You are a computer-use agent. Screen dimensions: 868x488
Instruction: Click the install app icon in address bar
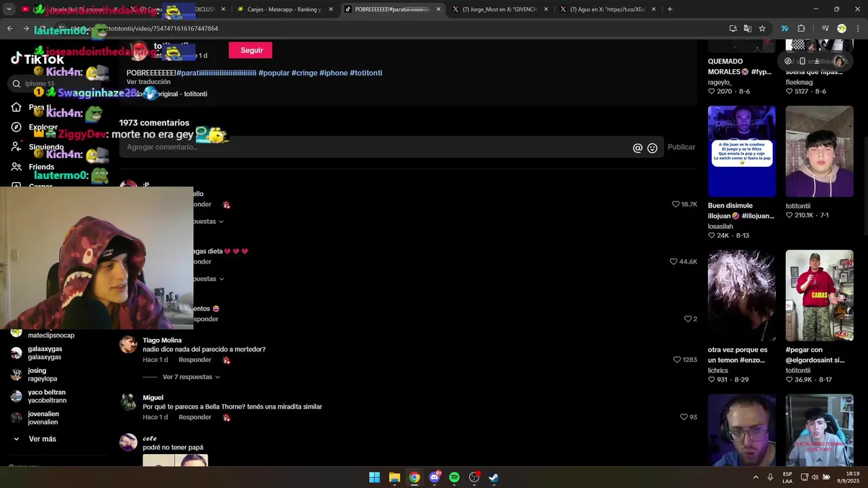(x=733, y=28)
